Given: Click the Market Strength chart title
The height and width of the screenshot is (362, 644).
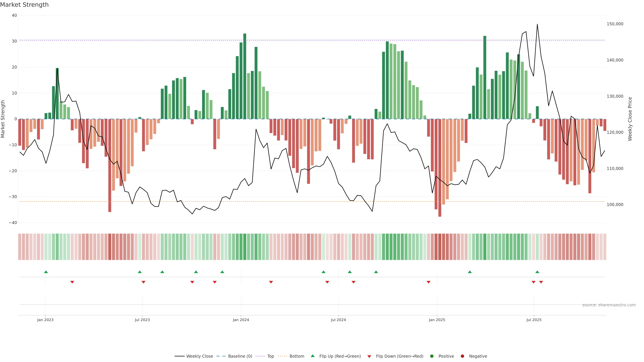Looking at the screenshot, I should point(24,5).
